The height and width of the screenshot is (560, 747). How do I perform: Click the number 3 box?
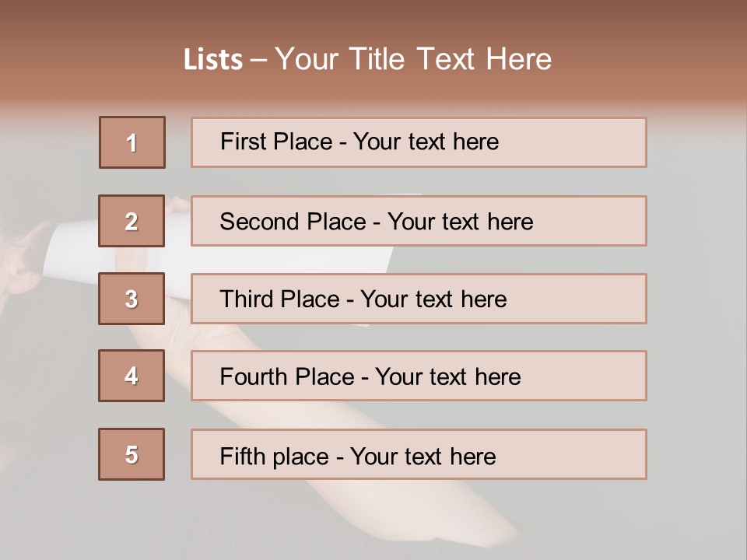point(132,299)
